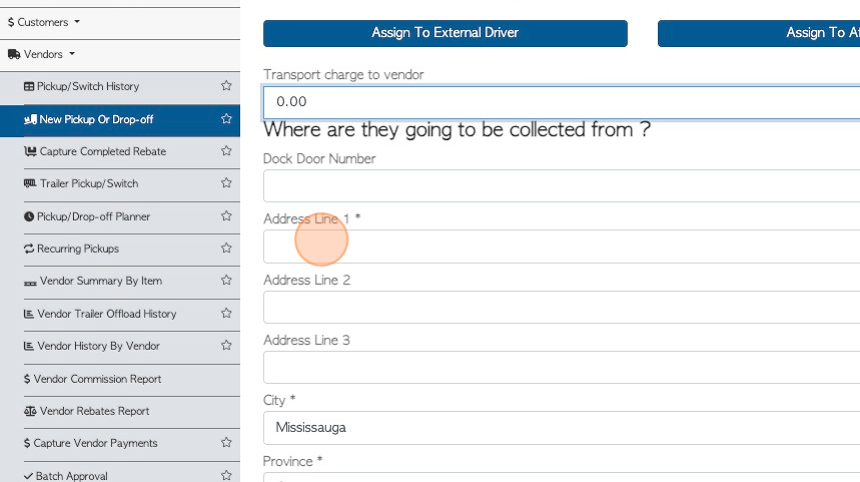Toggle the star for New Pickup Or Drop-off
This screenshot has height=482, width=860.
(x=226, y=118)
